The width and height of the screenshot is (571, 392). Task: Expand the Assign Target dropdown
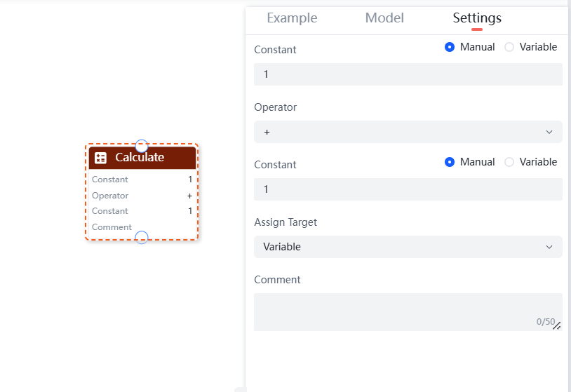point(408,247)
